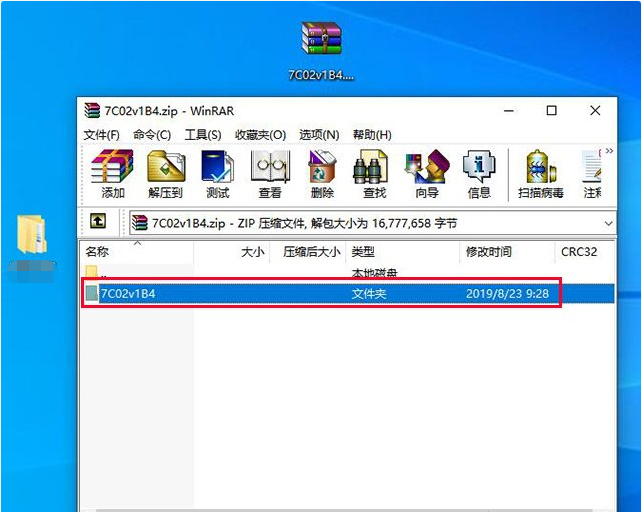642x512 pixels.
Task: Run the Test (测试) archive tool
Action: tap(217, 174)
